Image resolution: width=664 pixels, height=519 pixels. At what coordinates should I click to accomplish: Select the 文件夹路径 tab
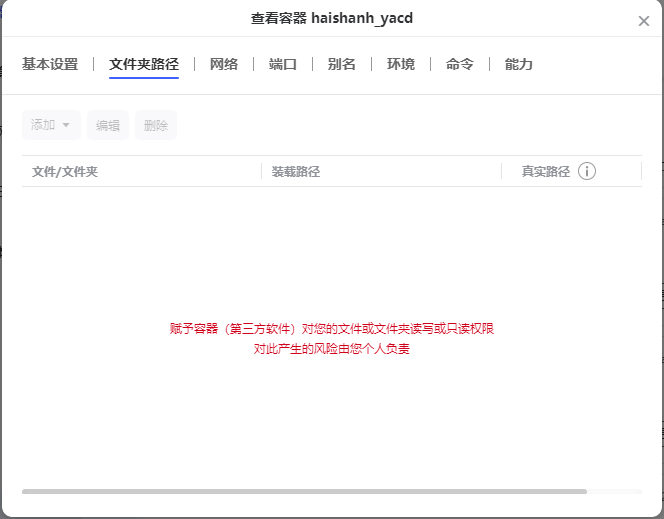[x=144, y=64]
